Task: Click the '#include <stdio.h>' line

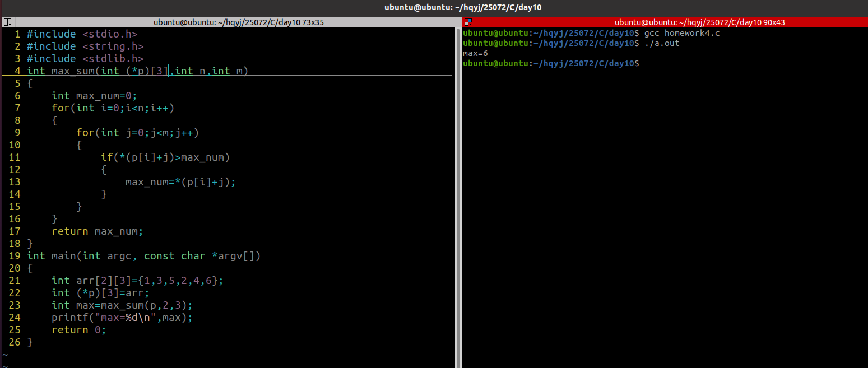Action: click(x=82, y=34)
